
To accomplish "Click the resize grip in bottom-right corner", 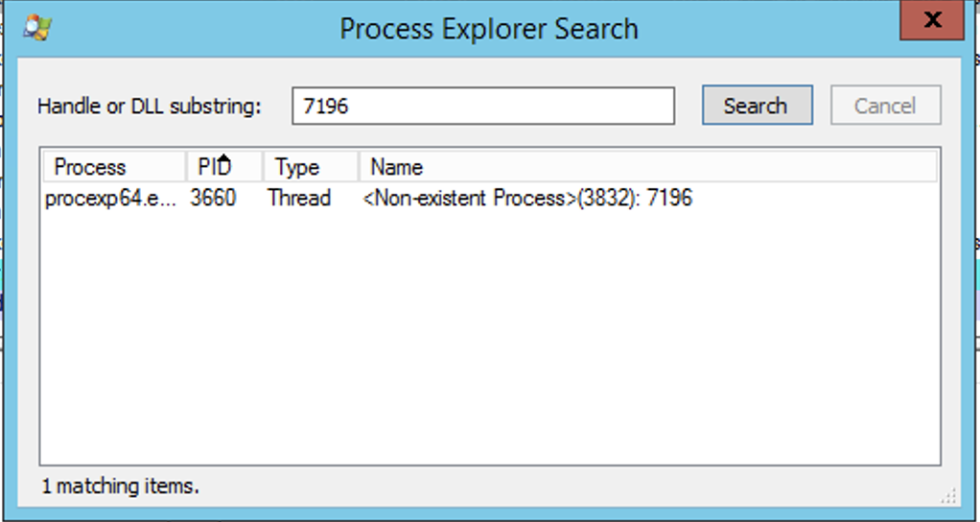I will click(x=948, y=494).
